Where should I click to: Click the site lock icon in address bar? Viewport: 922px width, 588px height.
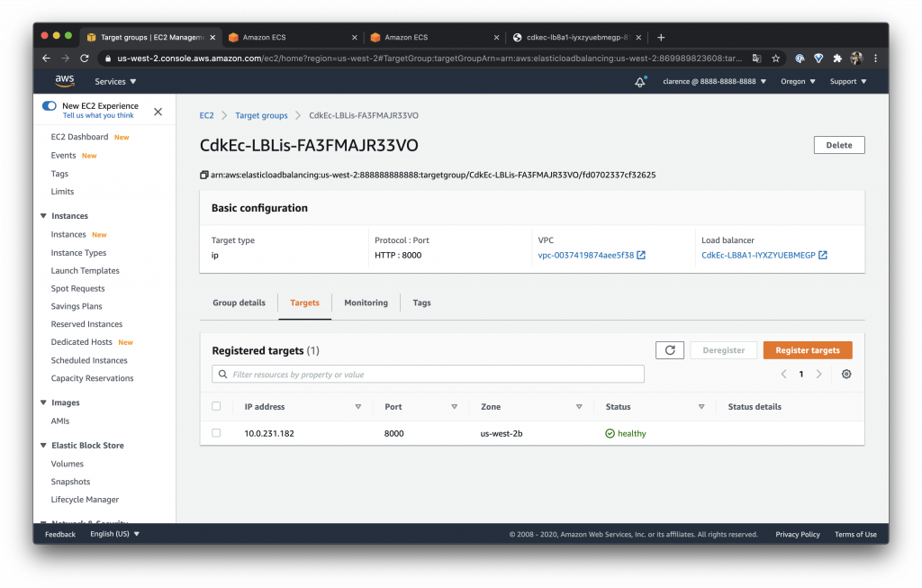pyautogui.click(x=107, y=59)
